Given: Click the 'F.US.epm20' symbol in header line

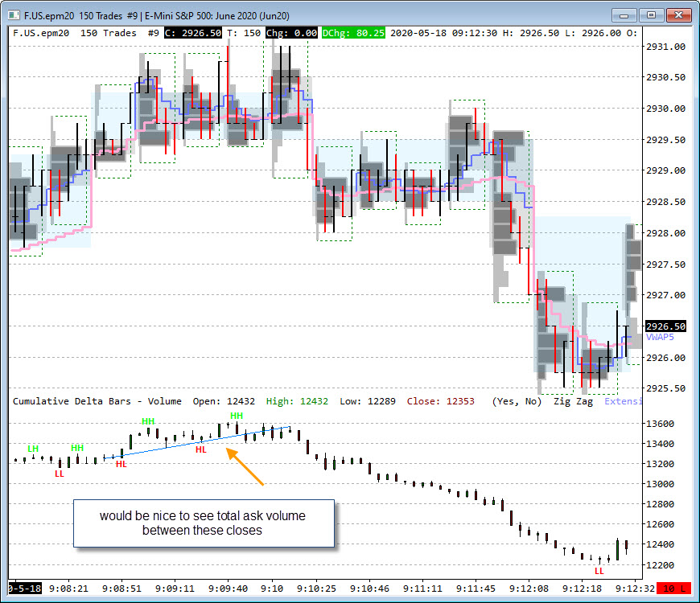Looking at the screenshot, I should pos(41,33).
